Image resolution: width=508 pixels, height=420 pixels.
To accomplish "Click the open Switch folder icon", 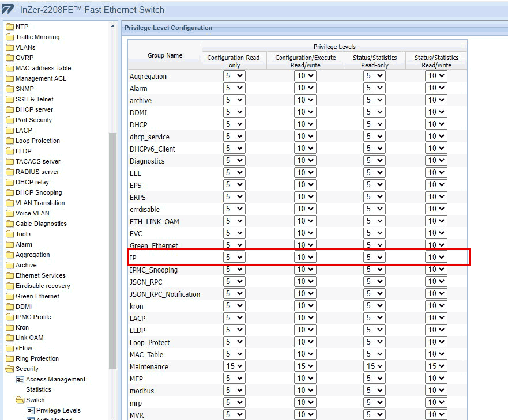I will [x=20, y=400].
